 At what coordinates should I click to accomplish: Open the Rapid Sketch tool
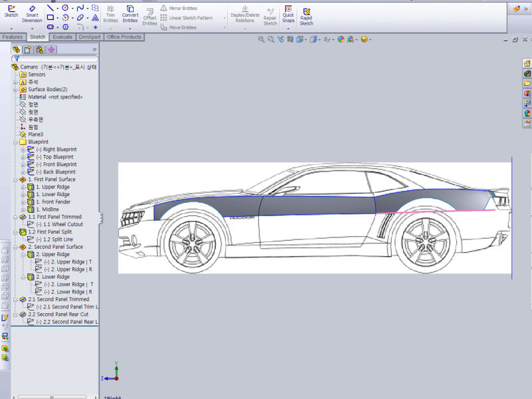click(306, 13)
